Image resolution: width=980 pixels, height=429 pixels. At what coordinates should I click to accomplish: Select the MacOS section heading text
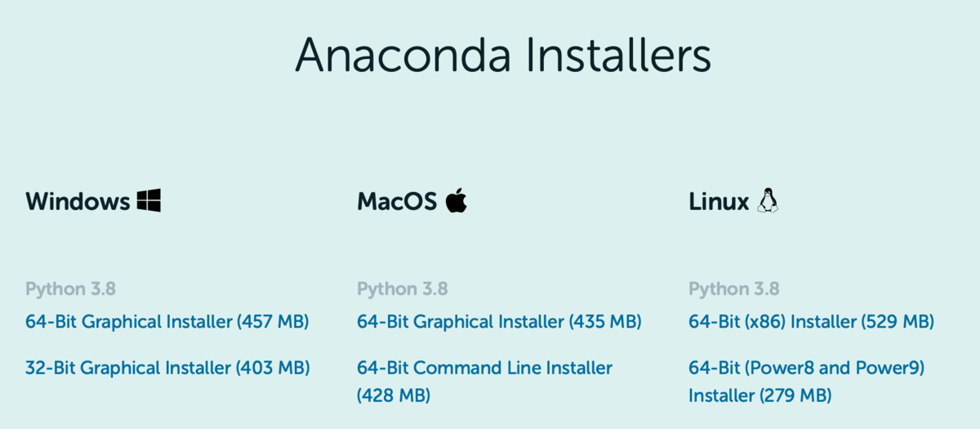click(x=397, y=201)
